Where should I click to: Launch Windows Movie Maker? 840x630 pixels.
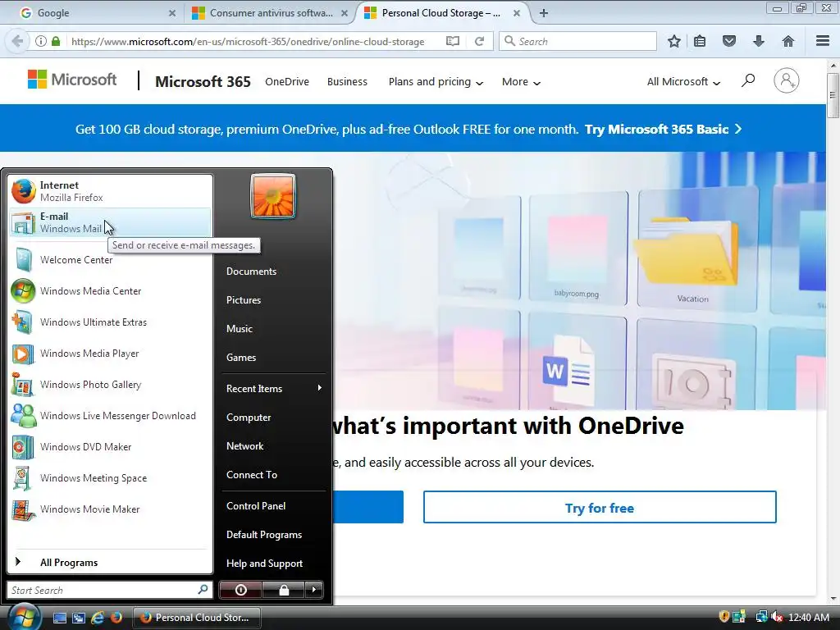[110, 509]
